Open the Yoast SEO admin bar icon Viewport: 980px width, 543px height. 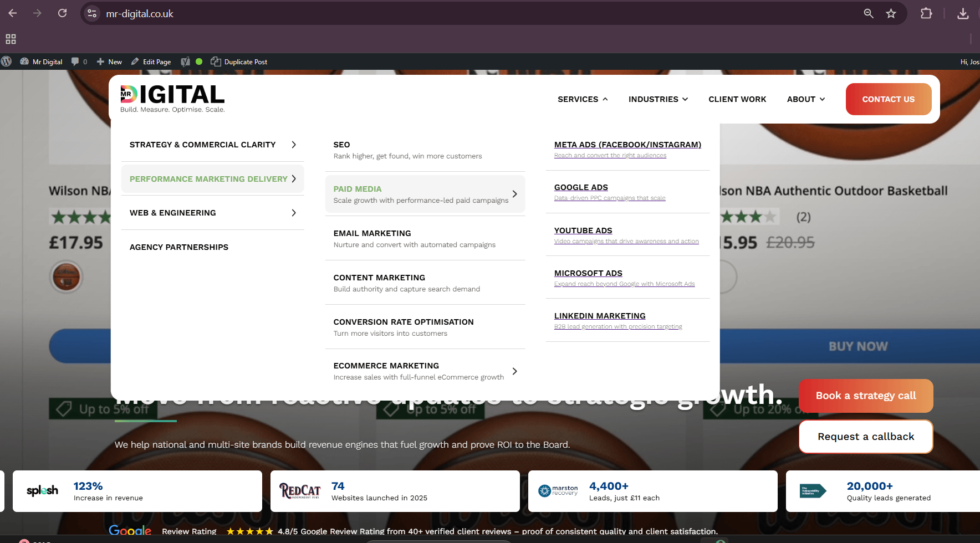(x=185, y=62)
